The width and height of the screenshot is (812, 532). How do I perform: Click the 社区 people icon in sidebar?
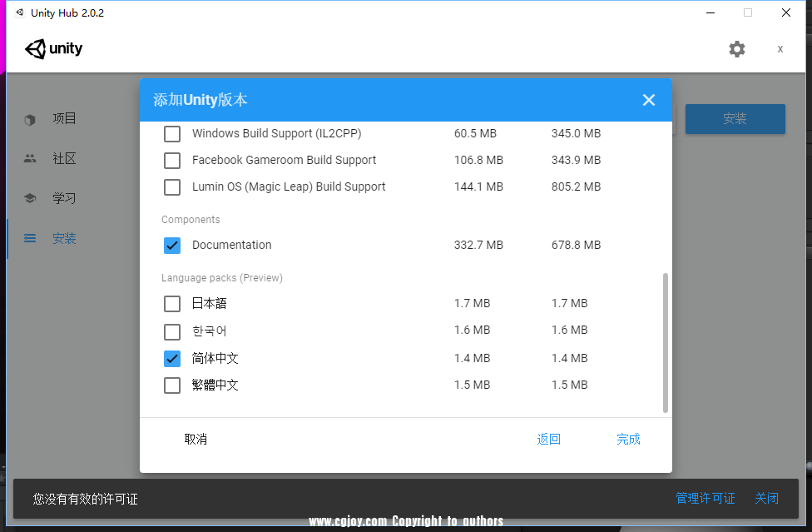tap(30, 158)
